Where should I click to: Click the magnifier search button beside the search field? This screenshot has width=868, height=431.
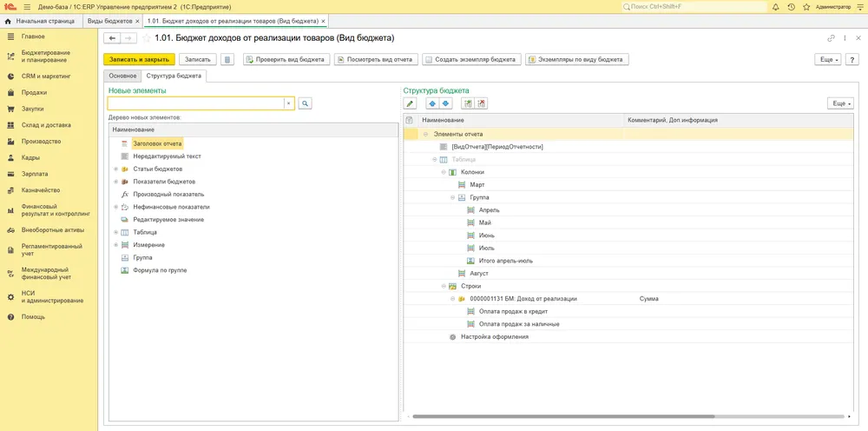(x=305, y=103)
